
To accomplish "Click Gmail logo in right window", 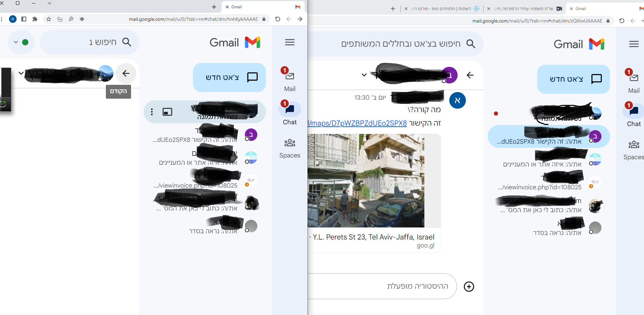I will 579,44.
